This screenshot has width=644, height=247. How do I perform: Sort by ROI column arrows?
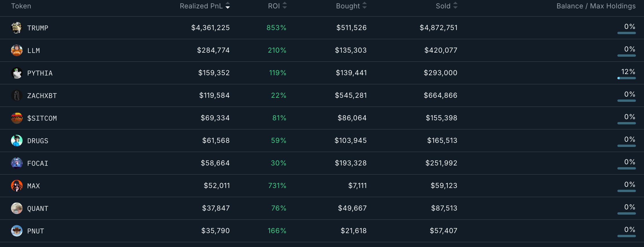click(285, 6)
